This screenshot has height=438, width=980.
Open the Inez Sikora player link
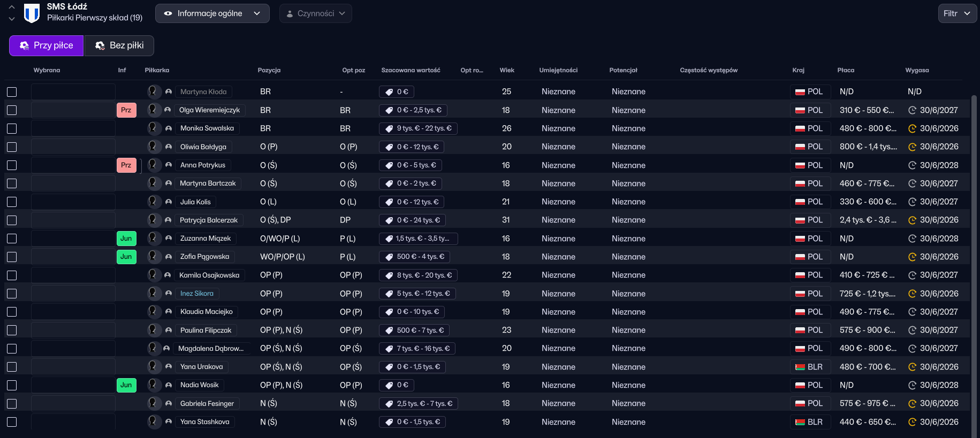pos(196,294)
